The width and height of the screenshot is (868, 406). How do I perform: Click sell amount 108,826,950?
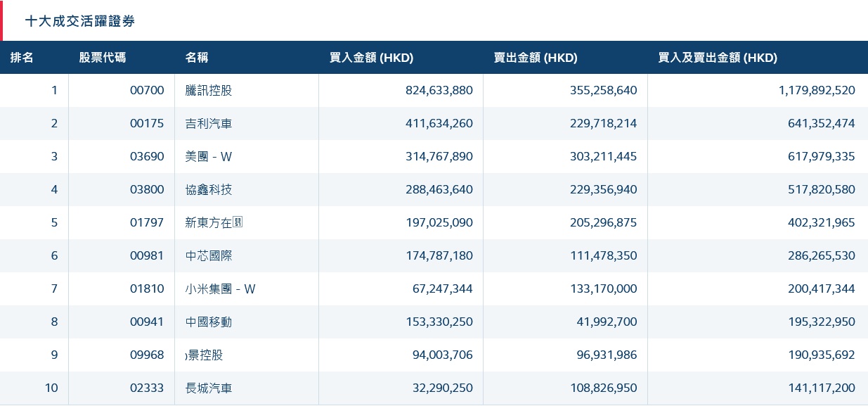[x=604, y=388]
